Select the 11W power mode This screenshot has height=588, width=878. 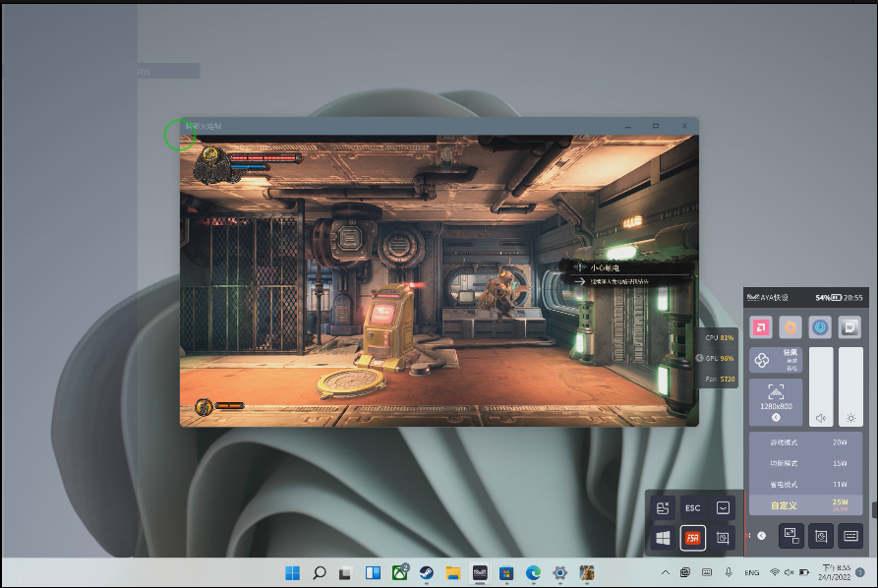[806, 485]
